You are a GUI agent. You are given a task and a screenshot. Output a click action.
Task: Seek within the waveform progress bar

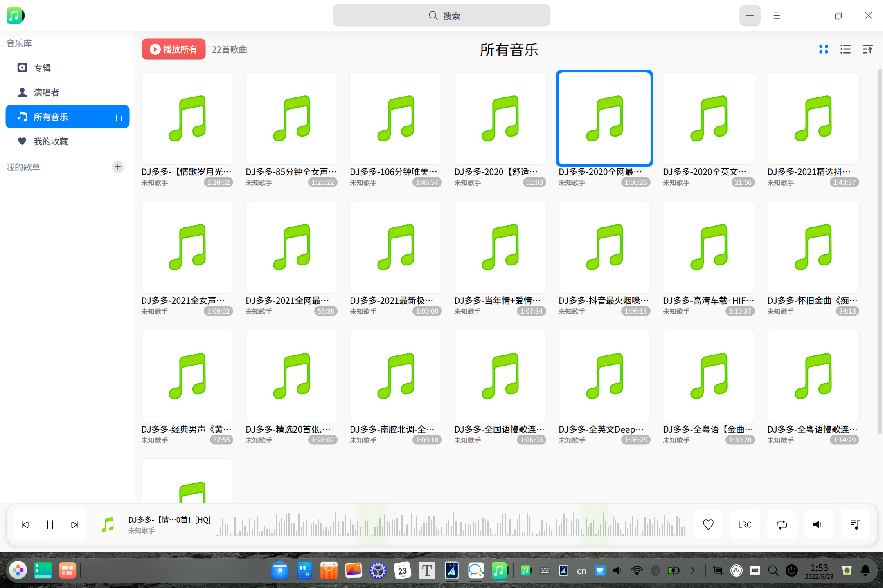450,525
